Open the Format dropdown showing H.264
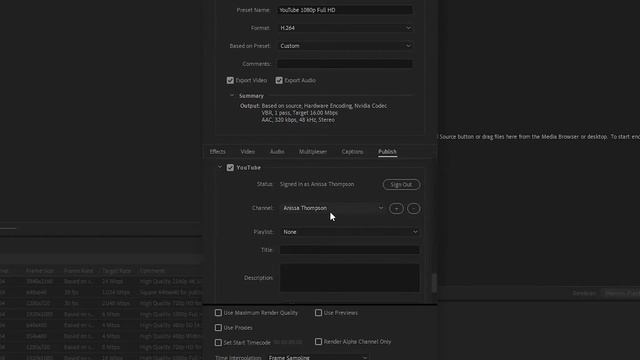640x360 pixels. (345, 28)
